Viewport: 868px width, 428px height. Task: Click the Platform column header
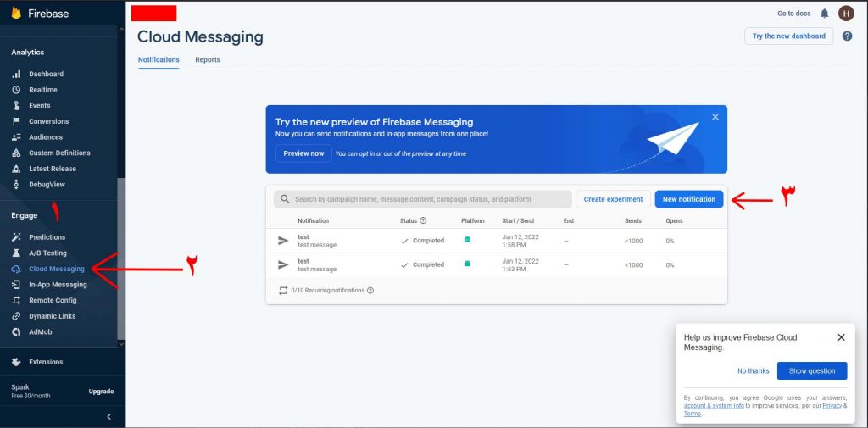click(473, 220)
